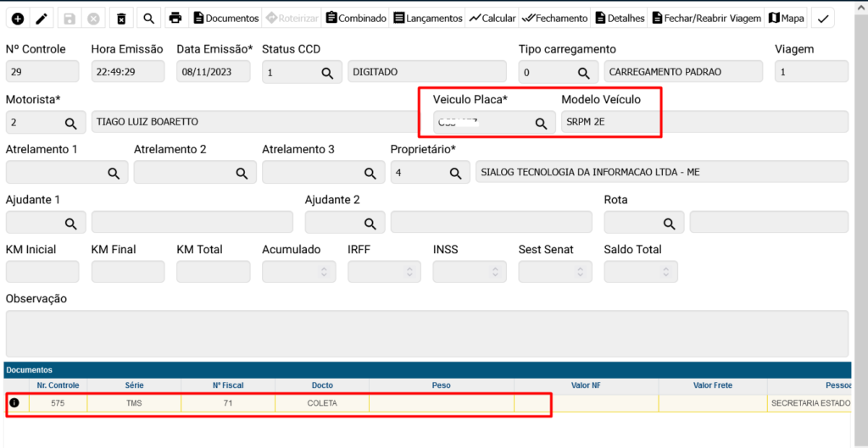This screenshot has width=868, height=448.
Task: Click Fechar/Reabrir Viagem button
Action: [x=706, y=18]
